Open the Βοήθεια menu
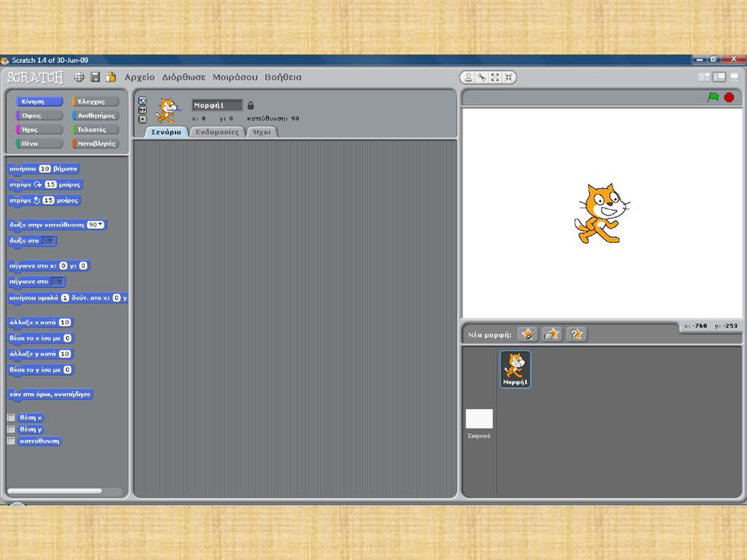This screenshot has height=560, width=747. point(283,77)
